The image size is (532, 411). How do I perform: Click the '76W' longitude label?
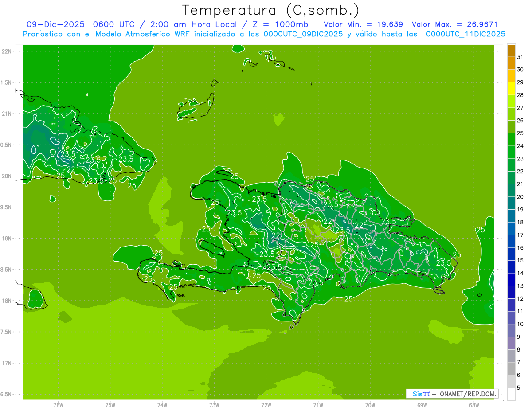pos(58,405)
